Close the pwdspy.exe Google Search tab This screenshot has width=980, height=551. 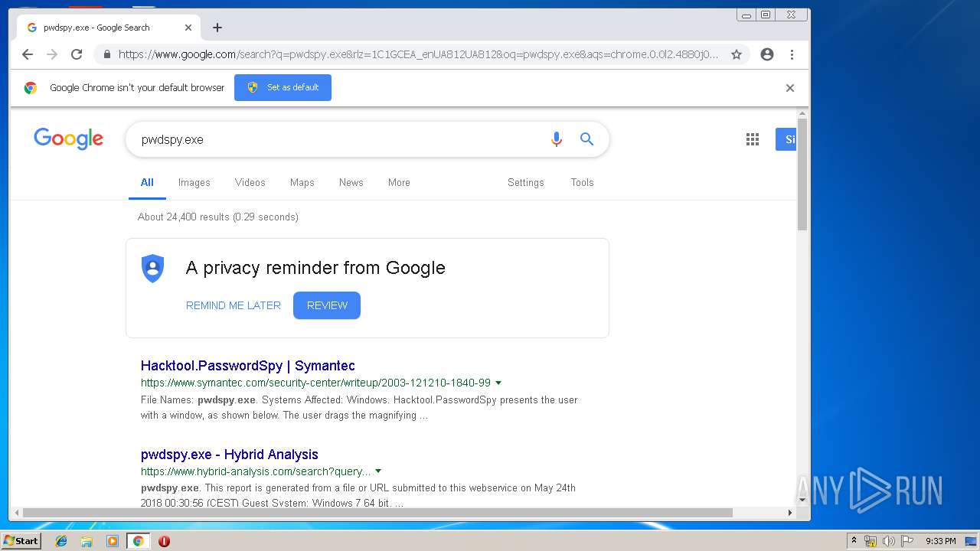[x=188, y=28]
